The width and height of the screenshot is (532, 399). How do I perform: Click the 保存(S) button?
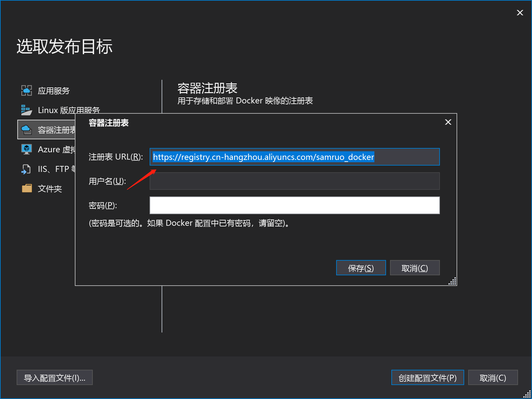361,268
